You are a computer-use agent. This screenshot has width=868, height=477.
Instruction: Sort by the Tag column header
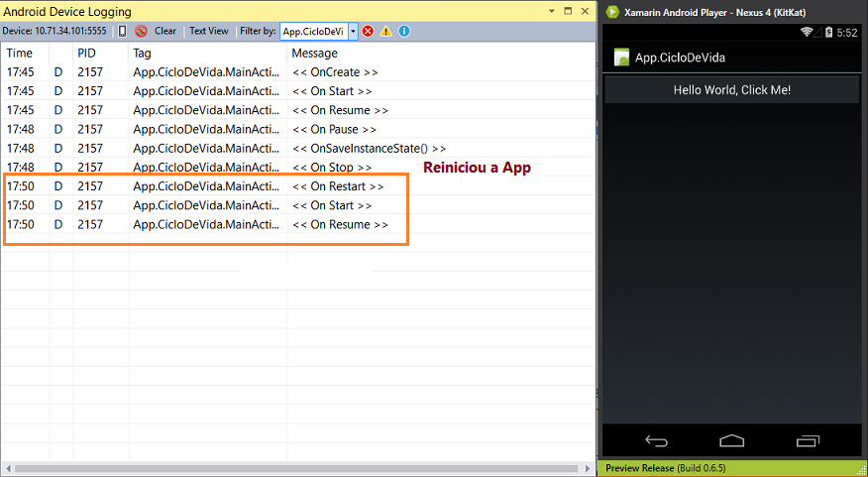click(x=143, y=54)
